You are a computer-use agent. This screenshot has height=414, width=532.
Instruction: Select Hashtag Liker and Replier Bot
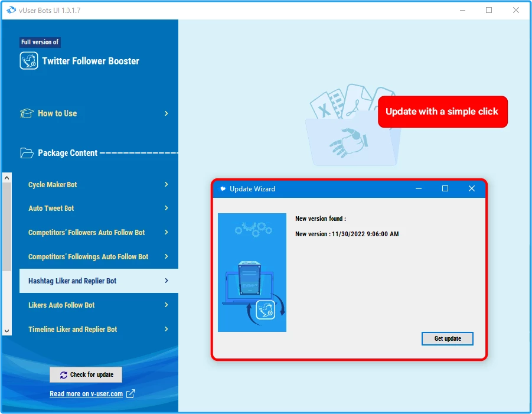[x=99, y=281]
